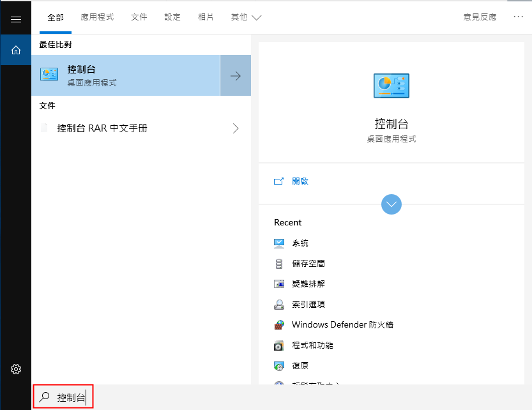532x410 pixels.
Task: Open recent item 儲存空間
Action: click(308, 264)
